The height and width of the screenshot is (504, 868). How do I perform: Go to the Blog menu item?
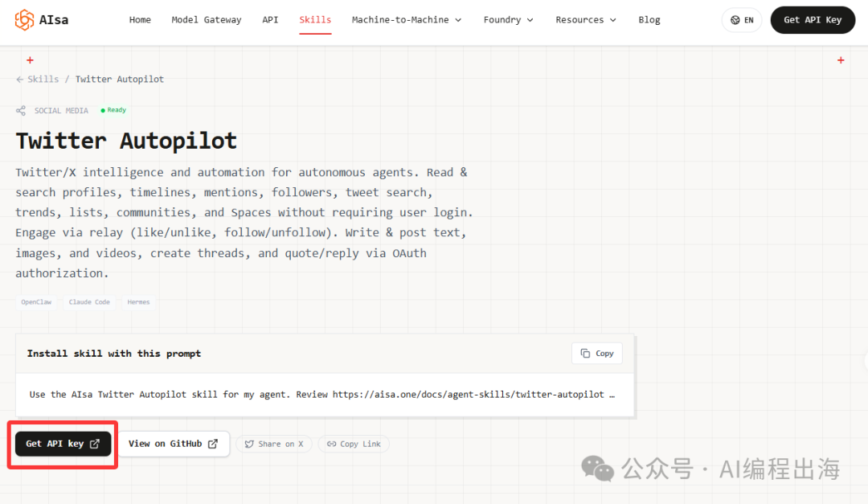(x=649, y=20)
